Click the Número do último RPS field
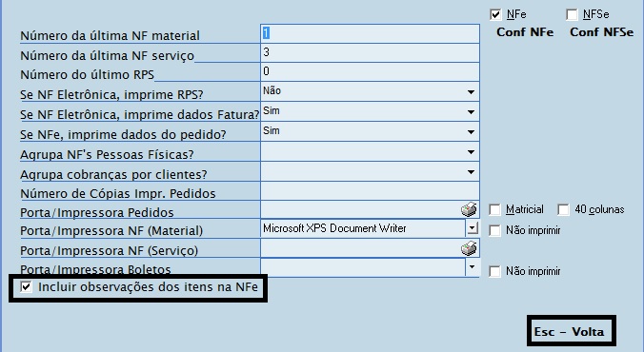This screenshot has height=352, width=644. (x=370, y=71)
